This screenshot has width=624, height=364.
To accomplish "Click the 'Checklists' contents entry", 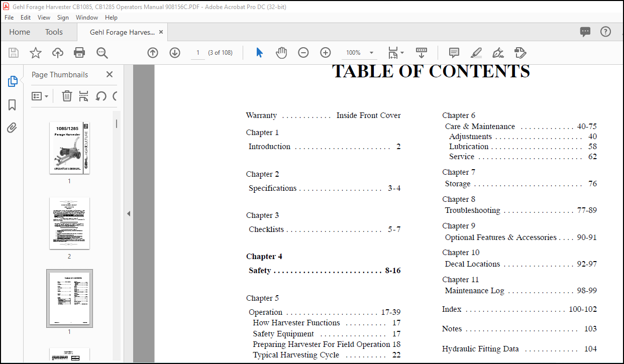I will (x=325, y=229).
